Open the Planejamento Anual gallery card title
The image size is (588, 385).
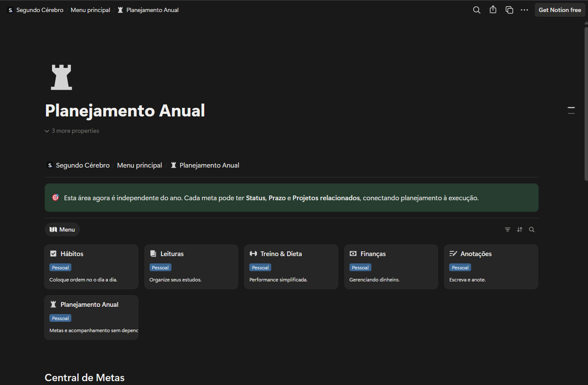point(89,304)
